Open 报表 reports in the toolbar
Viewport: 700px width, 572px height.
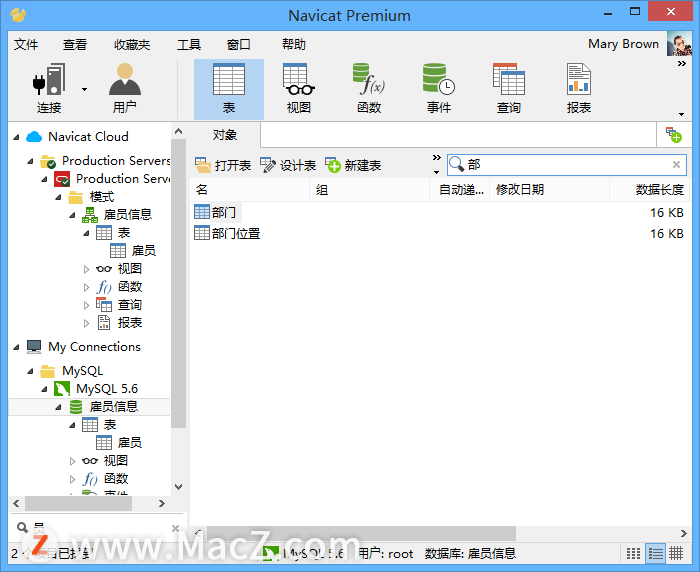coord(579,88)
